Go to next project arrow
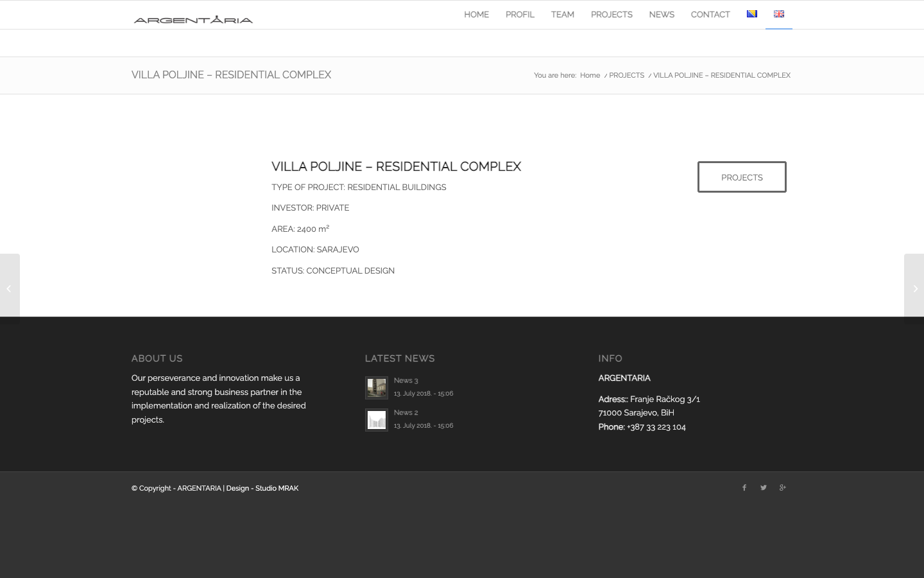The width and height of the screenshot is (924, 578). [915, 289]
